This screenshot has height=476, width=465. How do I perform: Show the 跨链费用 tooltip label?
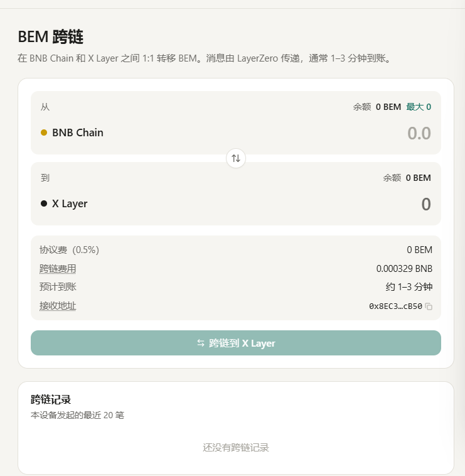pyautogui.click(x=58, y=269)
